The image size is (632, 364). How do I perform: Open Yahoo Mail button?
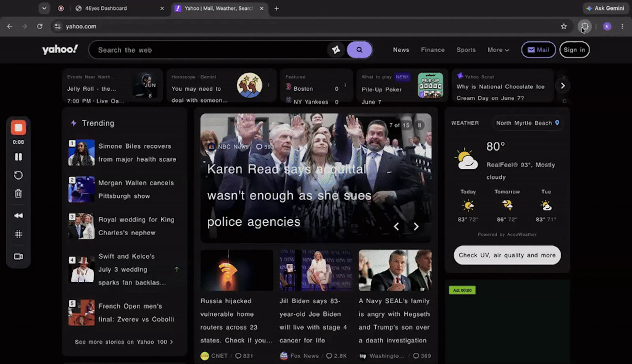click(x=538, y=50)
